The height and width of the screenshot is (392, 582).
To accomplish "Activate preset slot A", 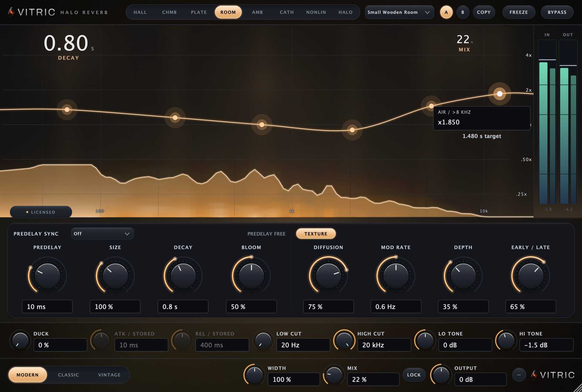I will (446, 12).
